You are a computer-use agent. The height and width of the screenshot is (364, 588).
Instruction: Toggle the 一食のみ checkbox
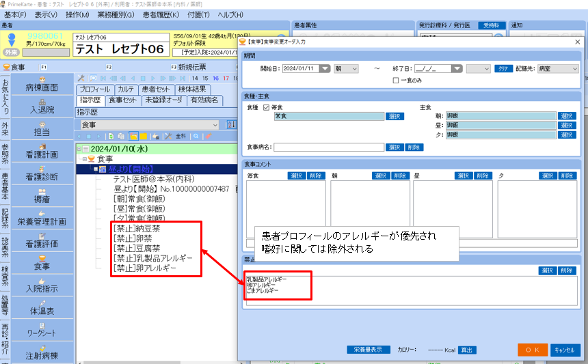(x=396, y=81)
